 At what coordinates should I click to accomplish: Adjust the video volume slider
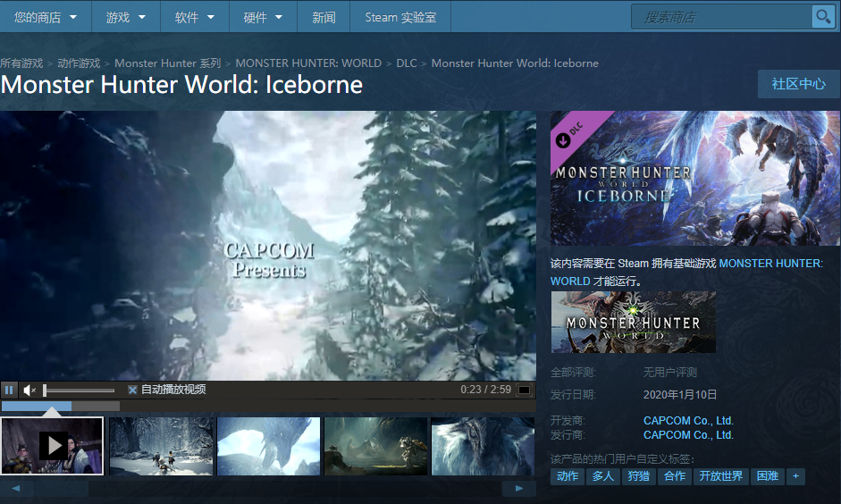79,391
